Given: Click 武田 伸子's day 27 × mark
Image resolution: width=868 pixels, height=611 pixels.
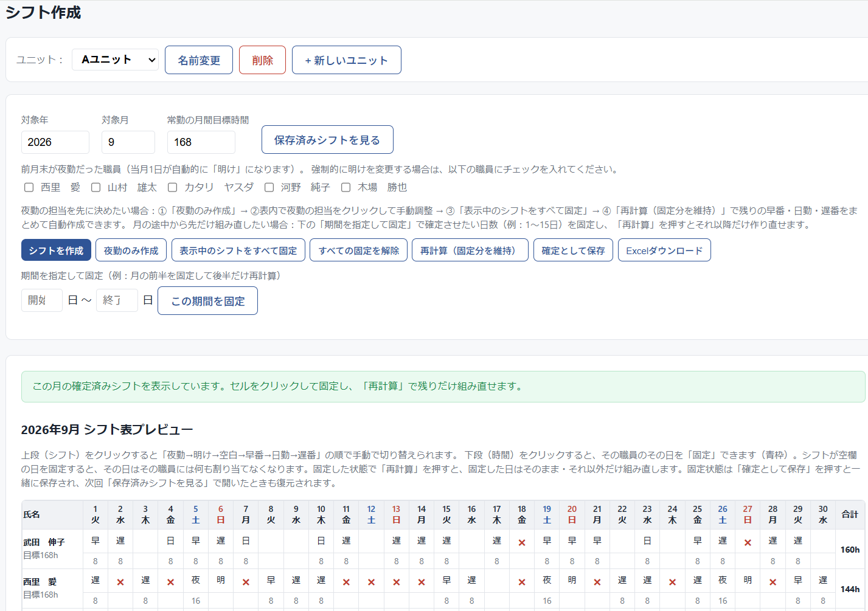Looking at the screenshot, I should point(748,542).
